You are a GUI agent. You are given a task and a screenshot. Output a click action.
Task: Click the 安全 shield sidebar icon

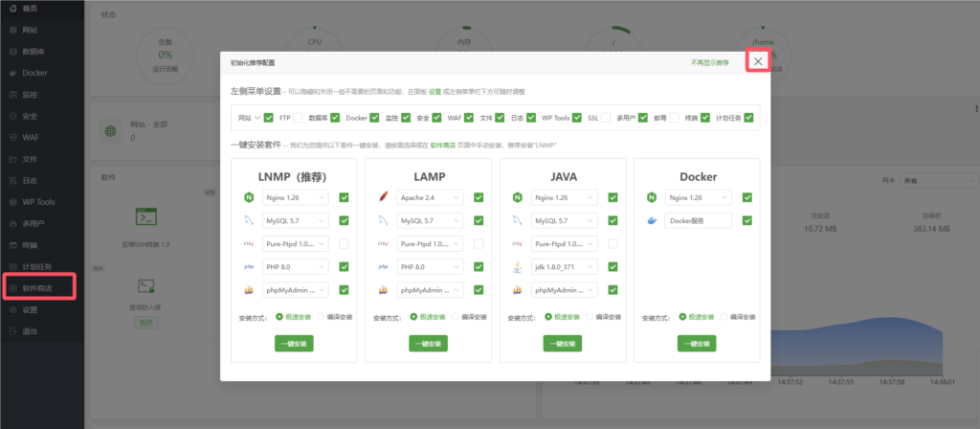13,116
